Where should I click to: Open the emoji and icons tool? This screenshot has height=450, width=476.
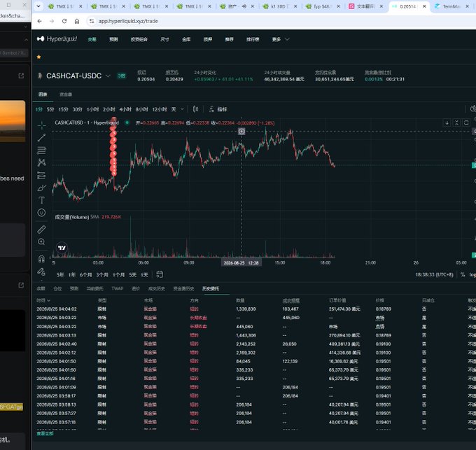click(41, 213)
